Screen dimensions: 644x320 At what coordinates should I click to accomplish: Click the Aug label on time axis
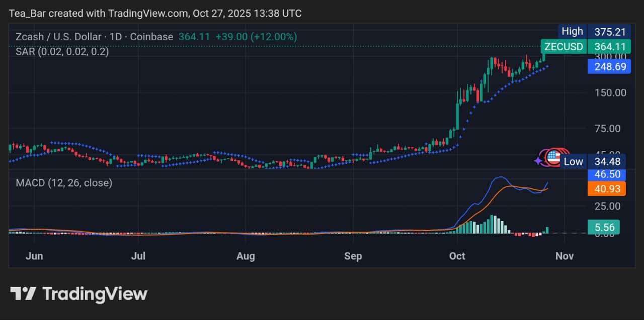pos(246,256)
